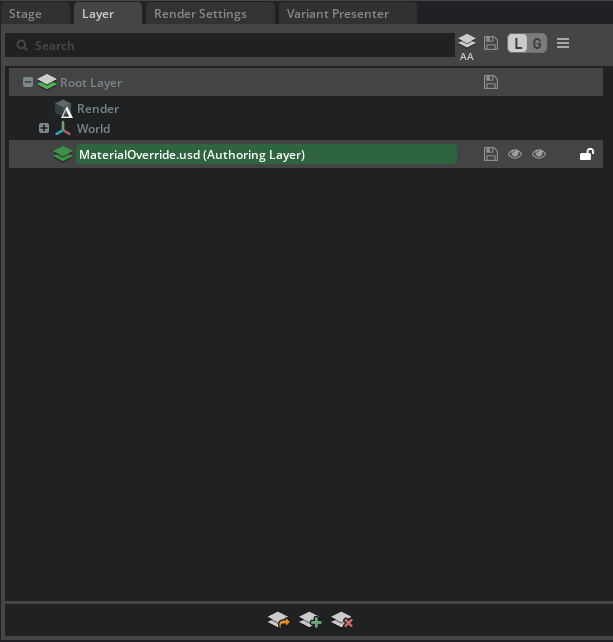Toggle the lock on MaterialOverride.usd layer
The image size is (613, 642).
click(x=587, y=154)
